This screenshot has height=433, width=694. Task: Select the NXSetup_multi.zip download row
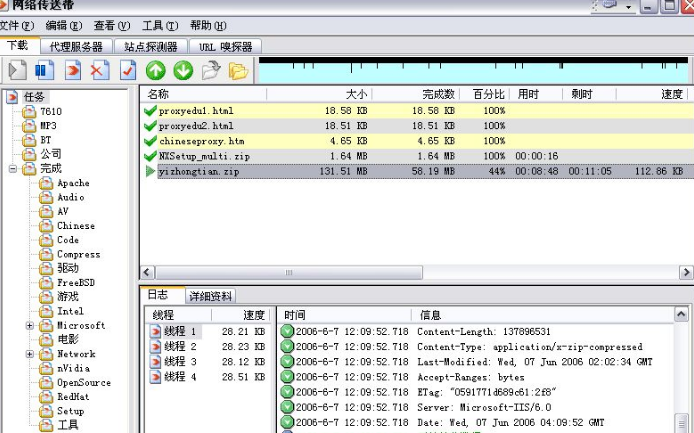(417, 156)
